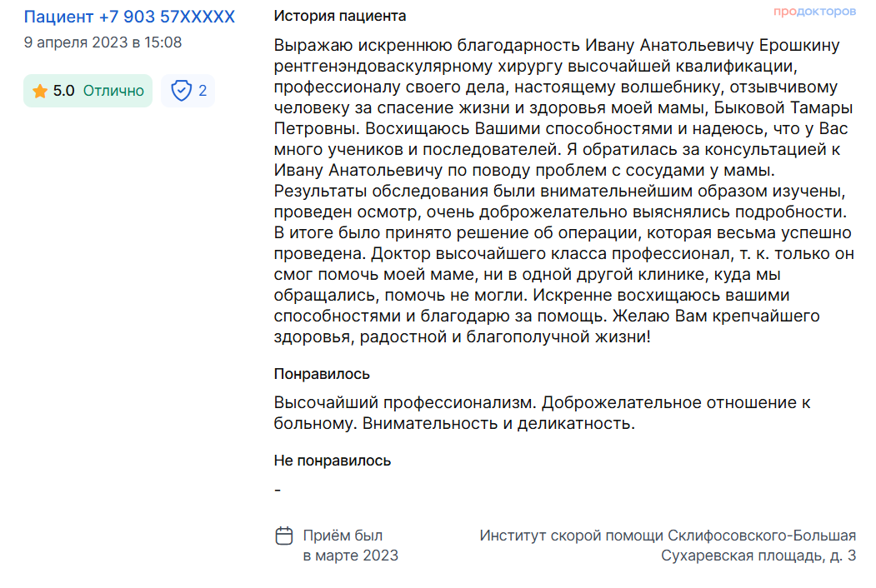Click the phrase Высочайший профессионализм in the liked text
Image resolution: width=876 pixels, height=588 pixels.
[x=404, y=402]
